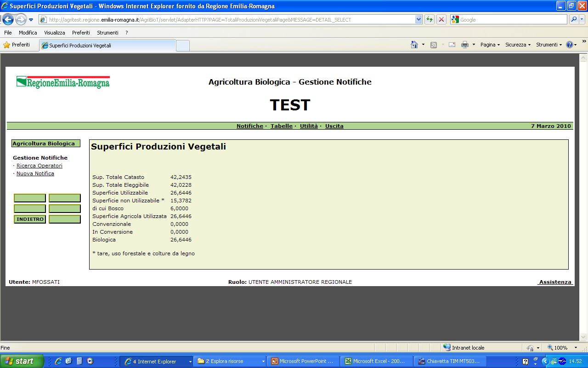
Task: Open the Sicurezza command bar dropdown
Action: click(x=518, y=45)
